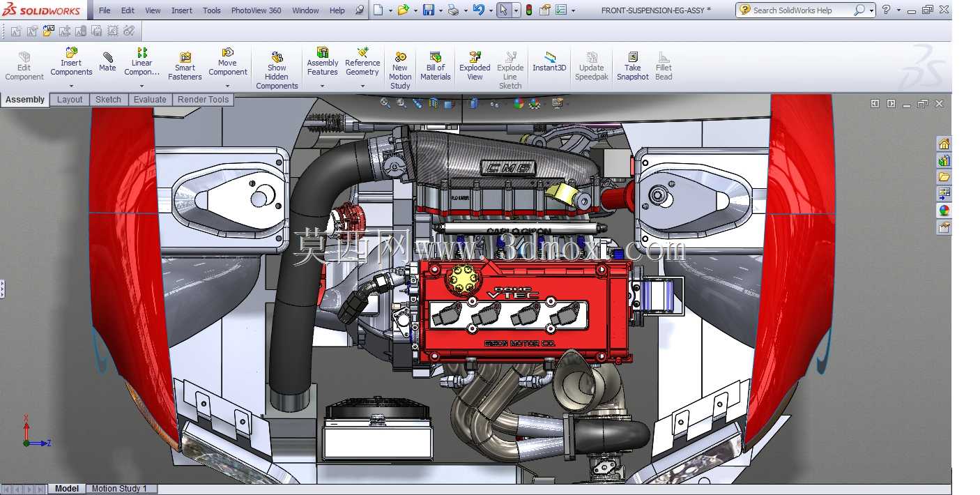
Task: Open the Insert menu
Action: pos(182,10)
